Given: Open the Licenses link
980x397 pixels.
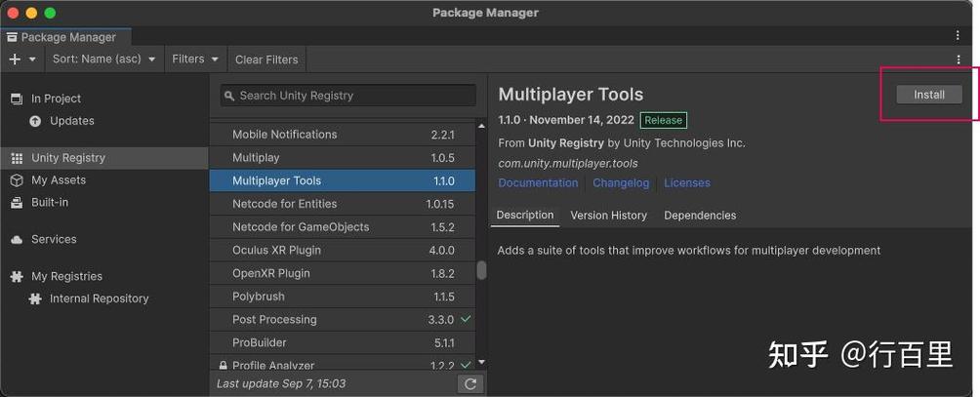Looking at the screenshot, I should 687,183.
